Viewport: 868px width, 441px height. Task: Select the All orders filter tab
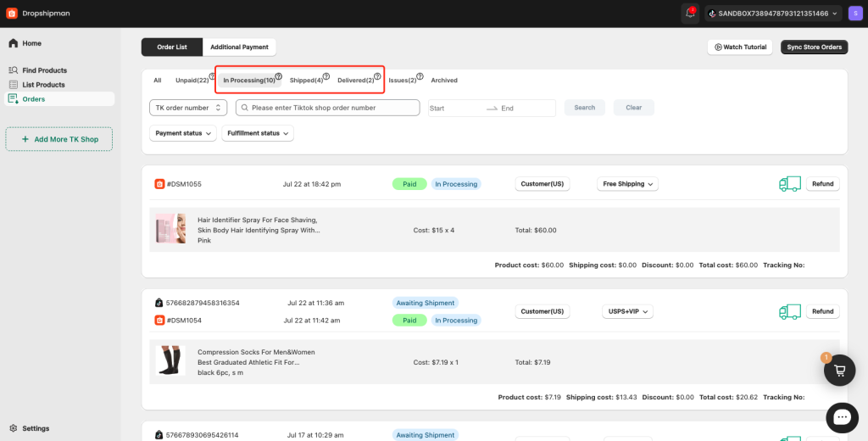[x=158, y=81]
